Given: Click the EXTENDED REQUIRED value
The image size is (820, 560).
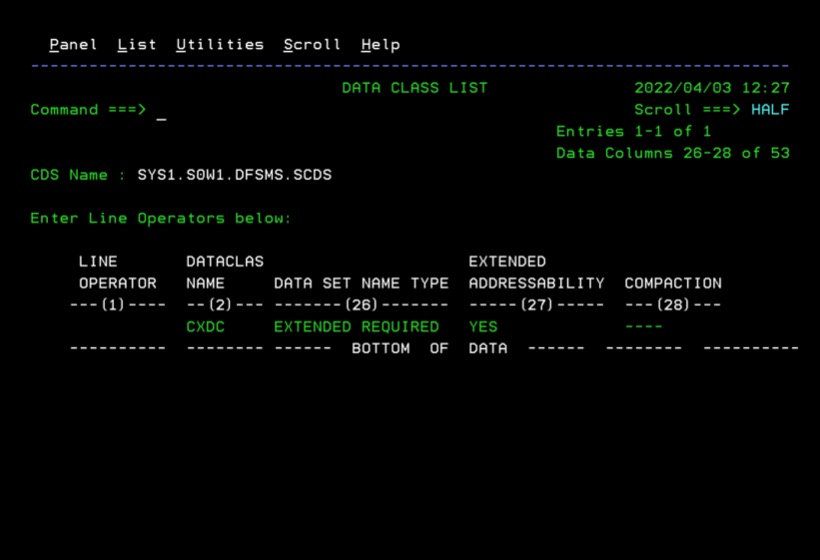Looking at the screenshot, I should [357, 327].
